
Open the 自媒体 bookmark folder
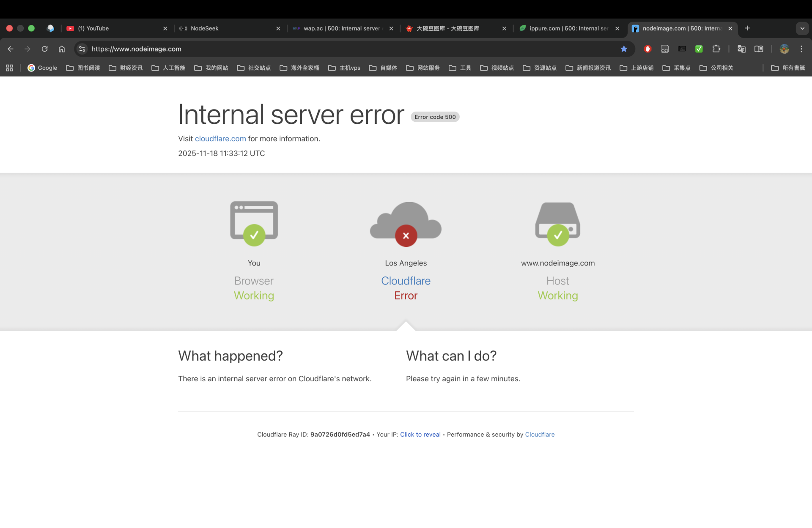click(384, 68)
